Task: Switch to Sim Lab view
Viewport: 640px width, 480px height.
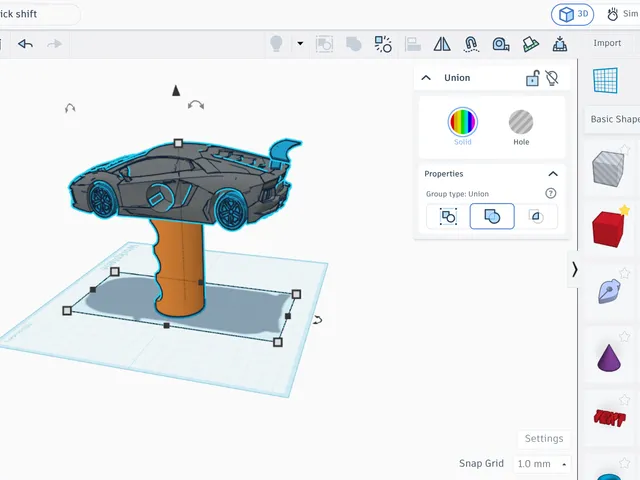Action: tap(622, 14)
